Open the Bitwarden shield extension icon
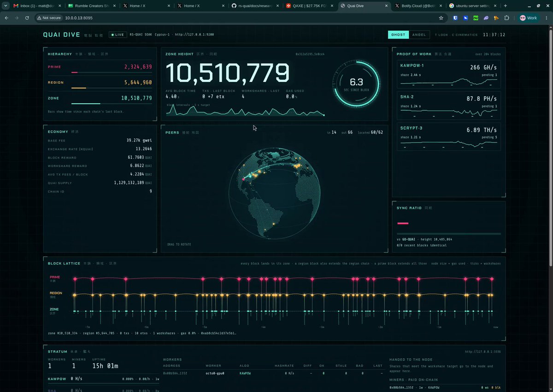The width and height of the screenshot is (553, 392). (x=455, y=18)
